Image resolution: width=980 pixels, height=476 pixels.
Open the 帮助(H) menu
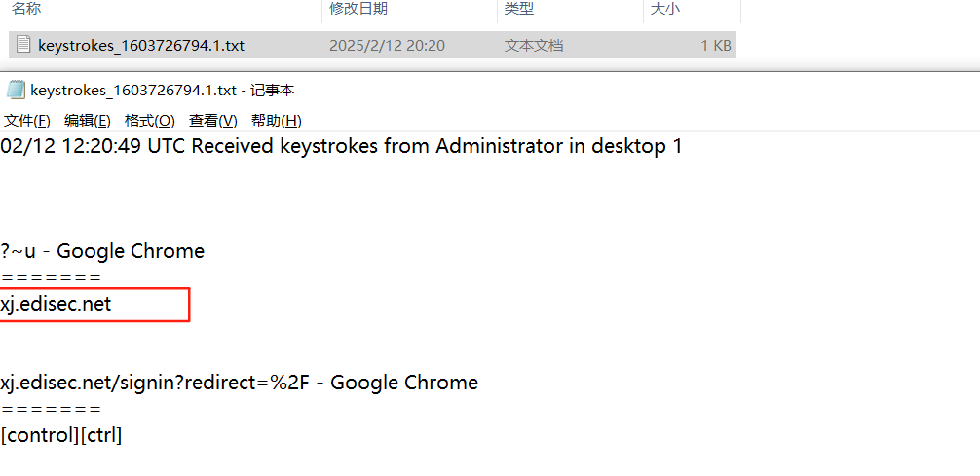pyautogui.click(x=276, y=121)
